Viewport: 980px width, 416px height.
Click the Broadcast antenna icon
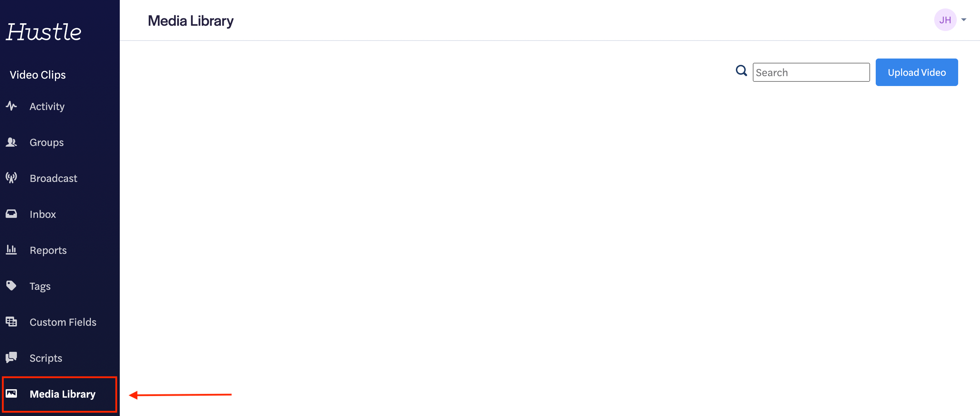[11, 178]
